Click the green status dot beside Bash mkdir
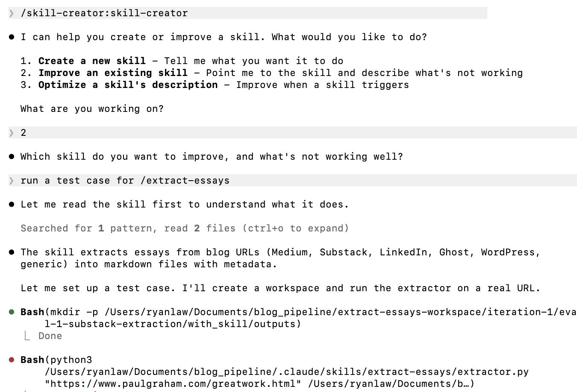577x392 pixels. (12, 312)
